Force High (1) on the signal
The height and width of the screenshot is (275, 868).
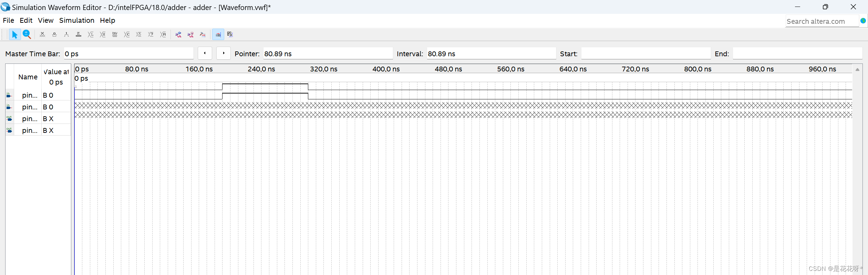pyautogui.click(x=66, y=35)
